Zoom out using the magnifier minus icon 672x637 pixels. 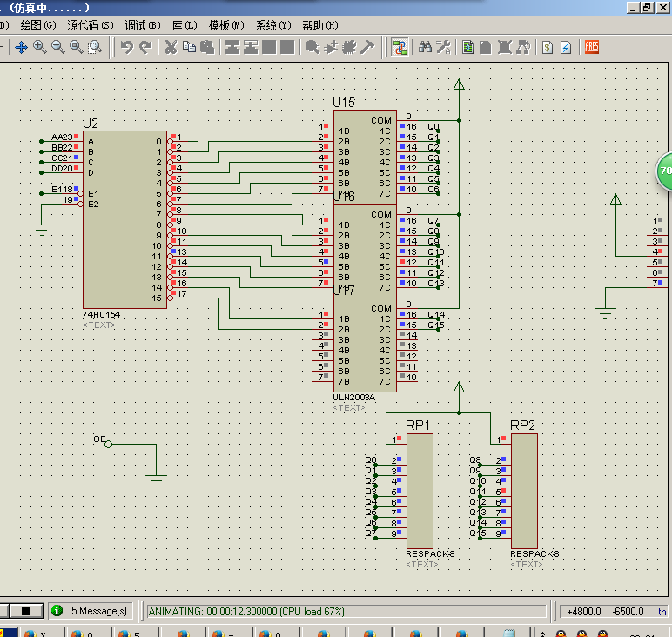click(x=57, y=47)
